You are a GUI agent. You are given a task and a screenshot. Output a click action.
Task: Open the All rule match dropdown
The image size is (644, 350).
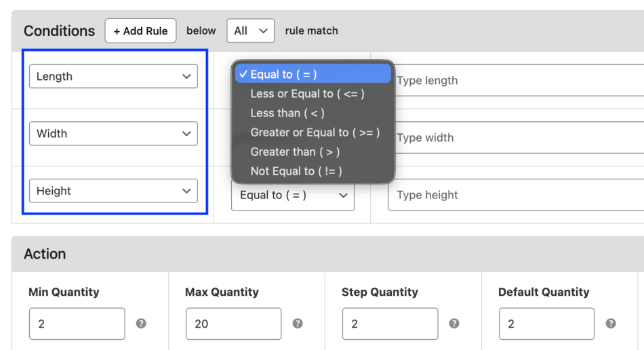251,30
